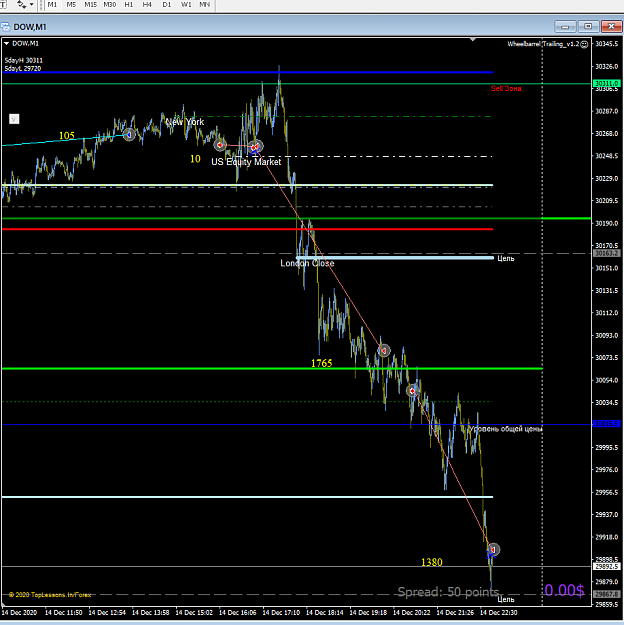
Task: Click the red Sell Зона label
Action: (506, 88)
